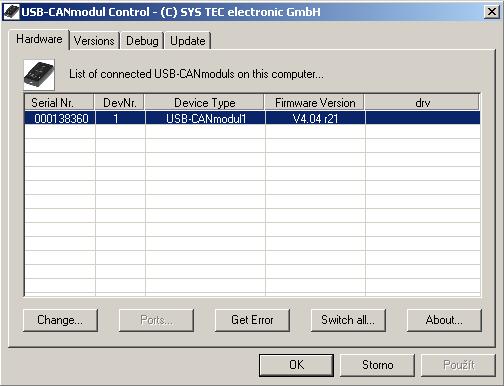Screen dimensions: 504x386
Task: Click the Get Error button
Action: (x=252, y=320)
